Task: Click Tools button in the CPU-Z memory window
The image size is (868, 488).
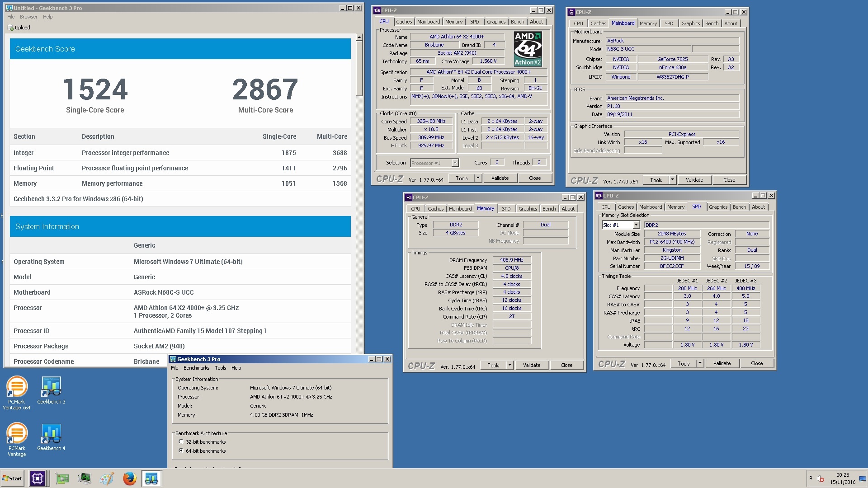Action: click(493, 365)
